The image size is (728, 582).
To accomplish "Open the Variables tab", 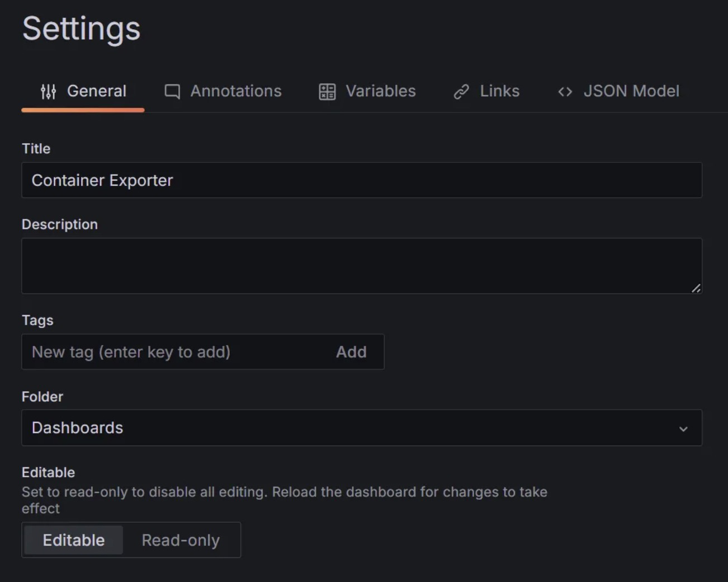I will tap(380, 91).
